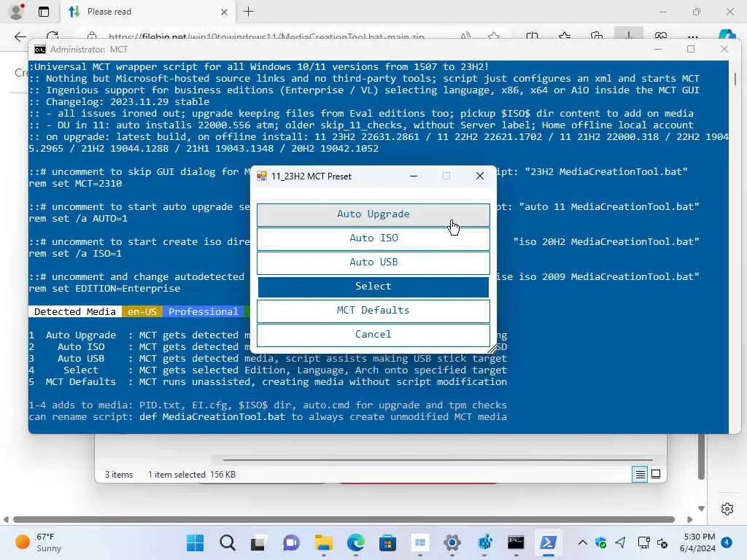The image size is (747, 560).
Task: Open a new browser tab
Action: [x=249, y=12]
